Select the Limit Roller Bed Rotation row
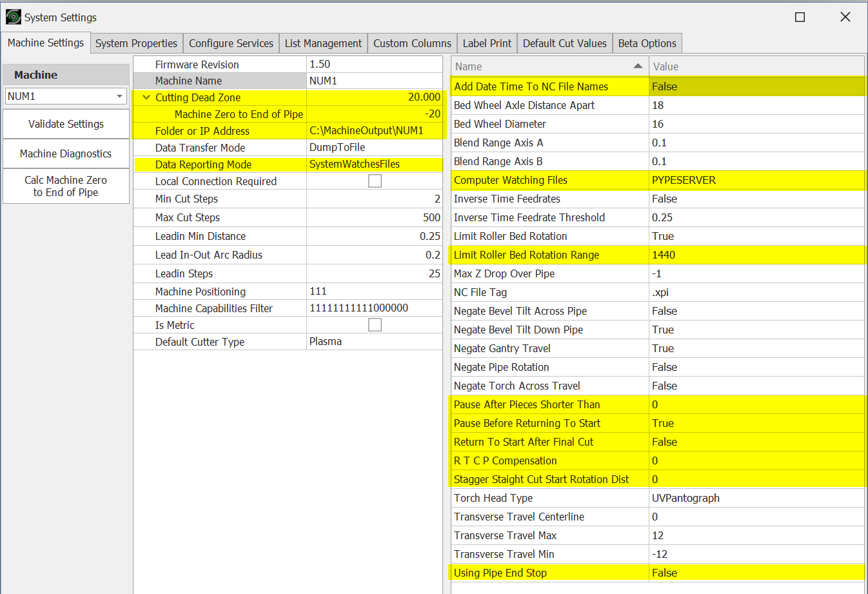 pos(658,236)
